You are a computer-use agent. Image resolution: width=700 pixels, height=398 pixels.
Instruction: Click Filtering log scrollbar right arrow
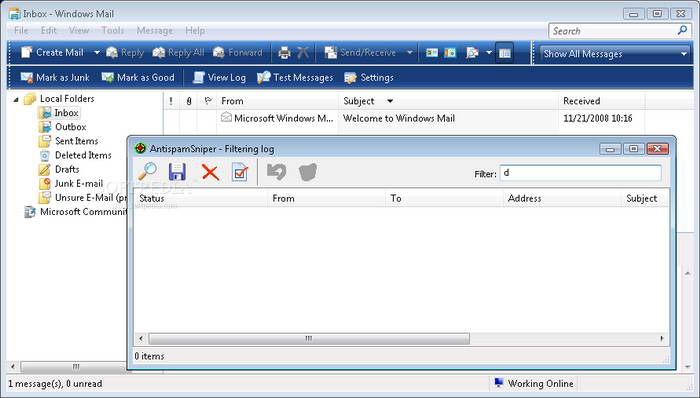tap(662, 339)
